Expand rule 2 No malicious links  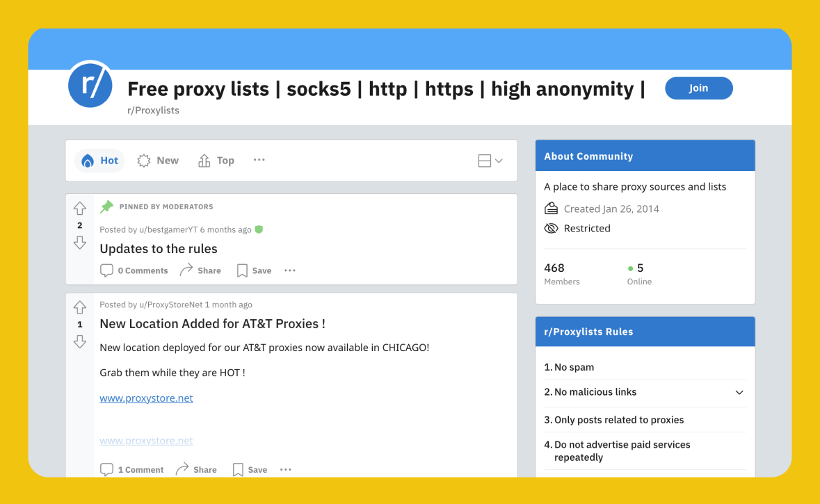coord(739,393)
